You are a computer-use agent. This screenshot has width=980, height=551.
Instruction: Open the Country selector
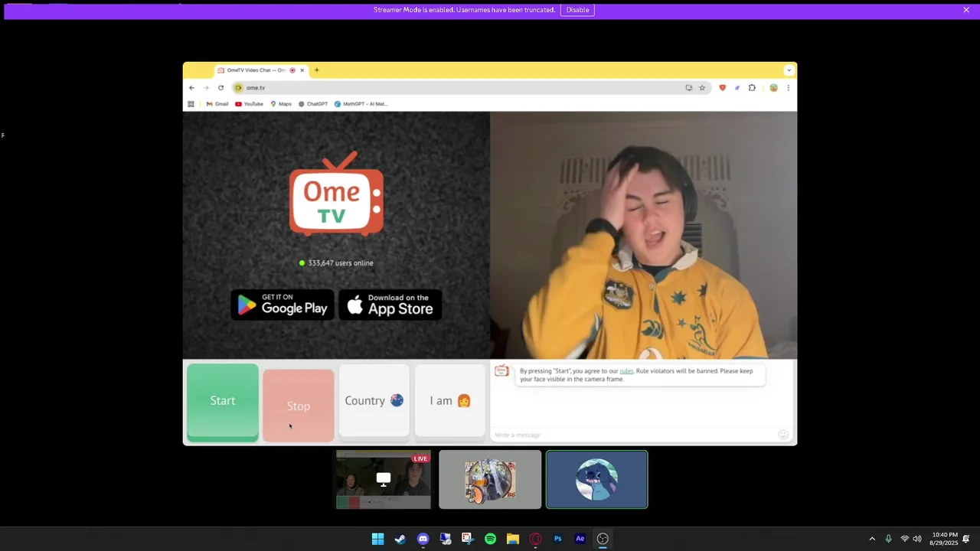click(374, 401)
